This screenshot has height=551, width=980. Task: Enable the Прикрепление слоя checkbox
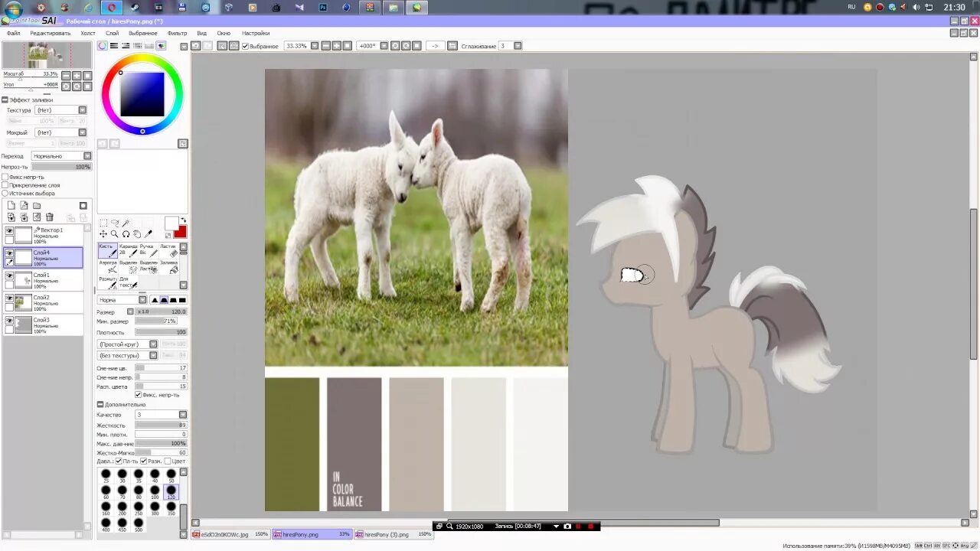pos(5,185)
